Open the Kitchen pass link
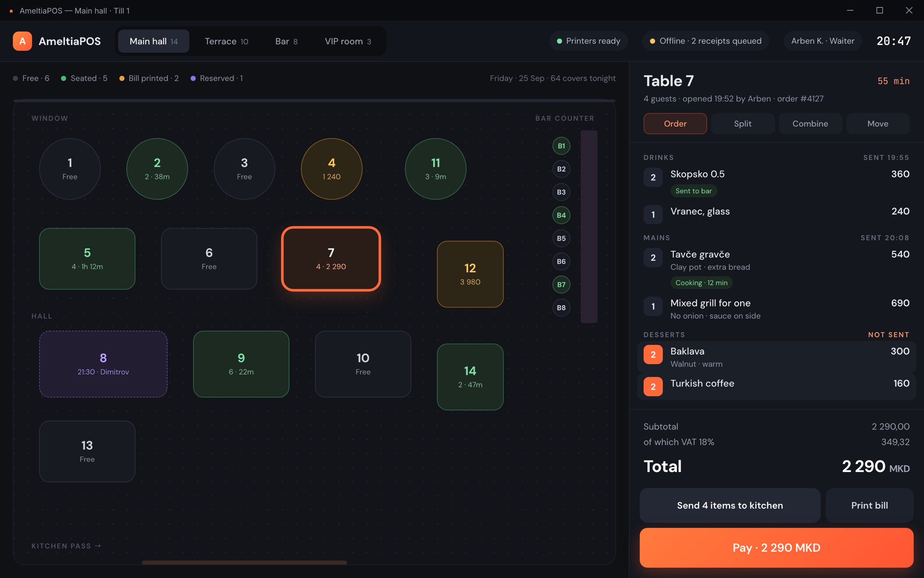Screen dimensions: 924x578 point(66,546)
